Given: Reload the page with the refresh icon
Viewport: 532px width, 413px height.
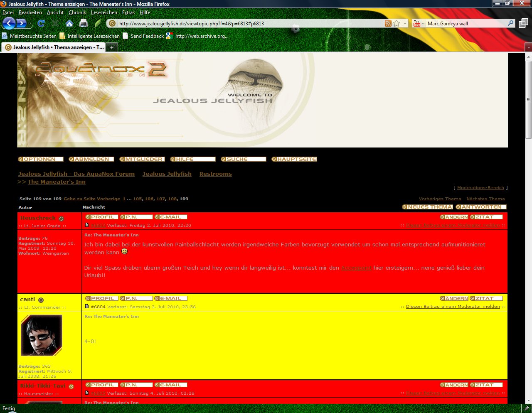Looking at the screenshot, I should (x=41, y=23).
